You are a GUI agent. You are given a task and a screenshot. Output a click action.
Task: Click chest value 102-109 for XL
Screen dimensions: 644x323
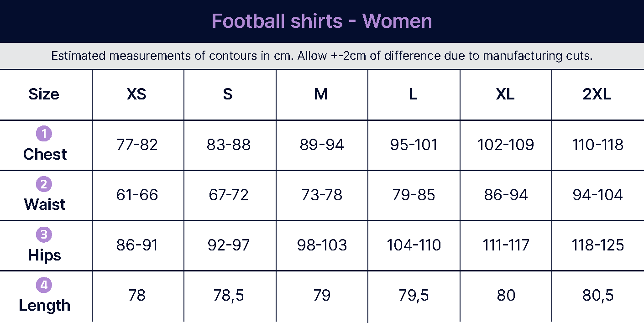pos(506,145)
